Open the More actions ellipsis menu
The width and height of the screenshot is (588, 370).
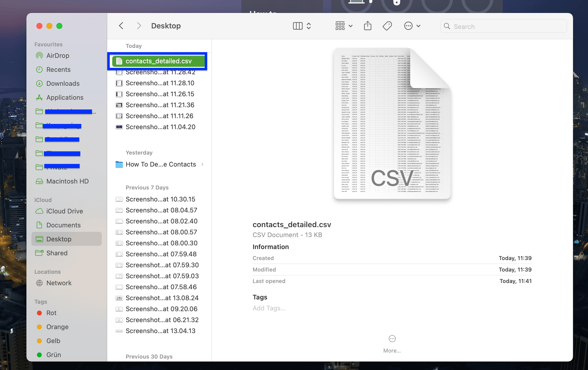point(408,26)
